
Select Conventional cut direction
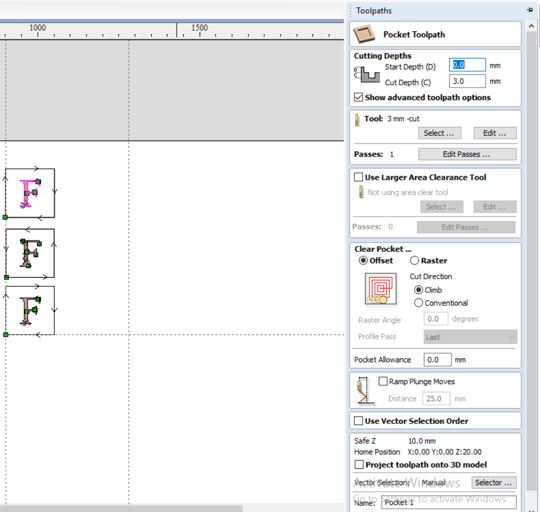418,303
